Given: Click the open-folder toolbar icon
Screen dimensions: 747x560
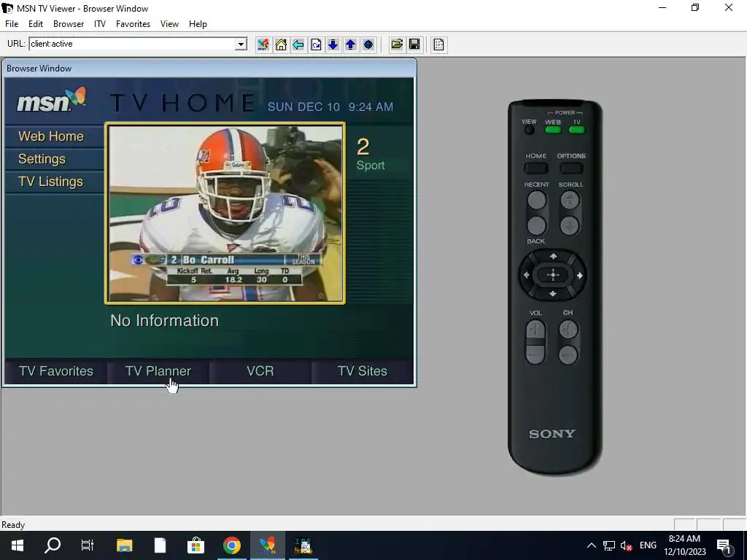Looking at the screenshot, I should (397, 44).
